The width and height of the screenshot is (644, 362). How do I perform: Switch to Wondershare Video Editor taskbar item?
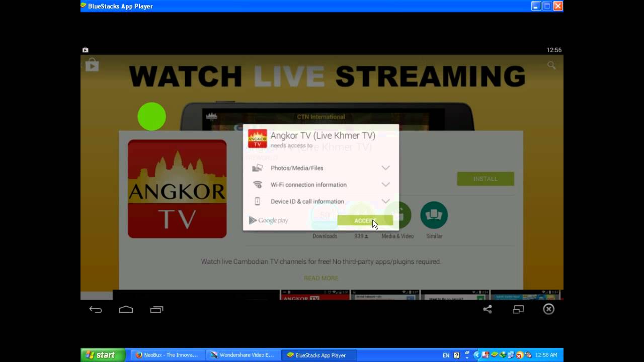(x=243, y=355)
